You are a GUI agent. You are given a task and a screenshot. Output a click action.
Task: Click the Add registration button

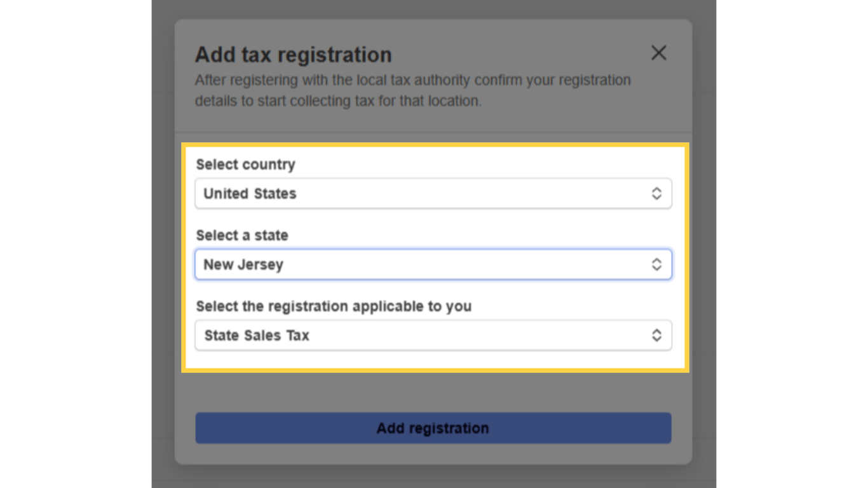pos(433,428)
